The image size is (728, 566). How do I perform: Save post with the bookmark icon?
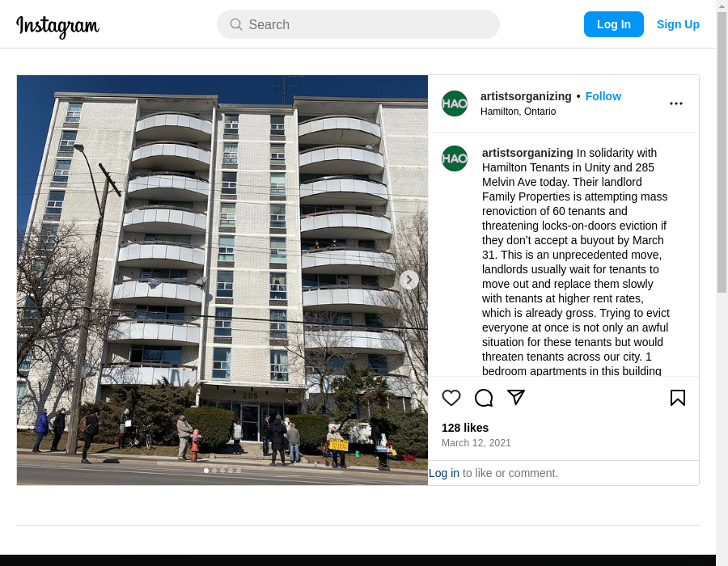[x=678, y=398]
